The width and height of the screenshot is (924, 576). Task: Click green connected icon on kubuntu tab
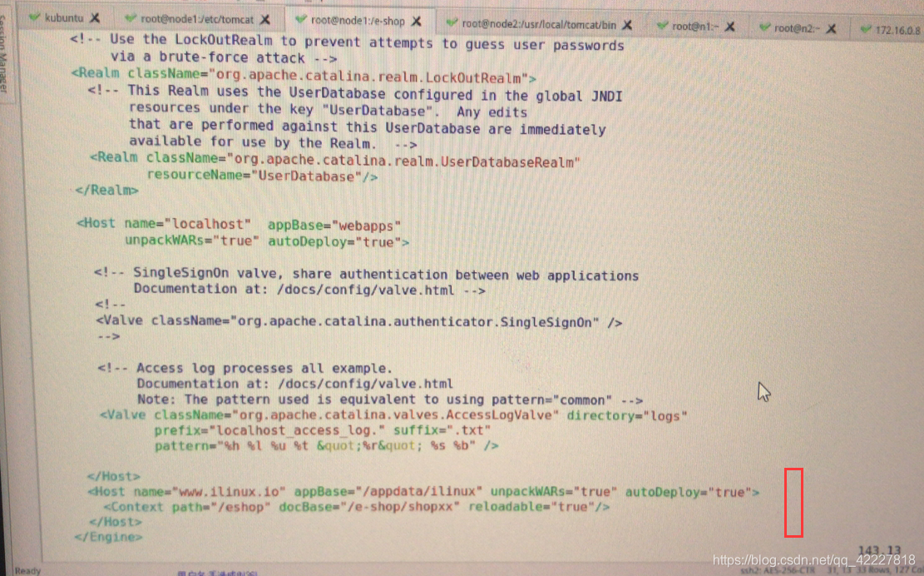click(34, 17)
